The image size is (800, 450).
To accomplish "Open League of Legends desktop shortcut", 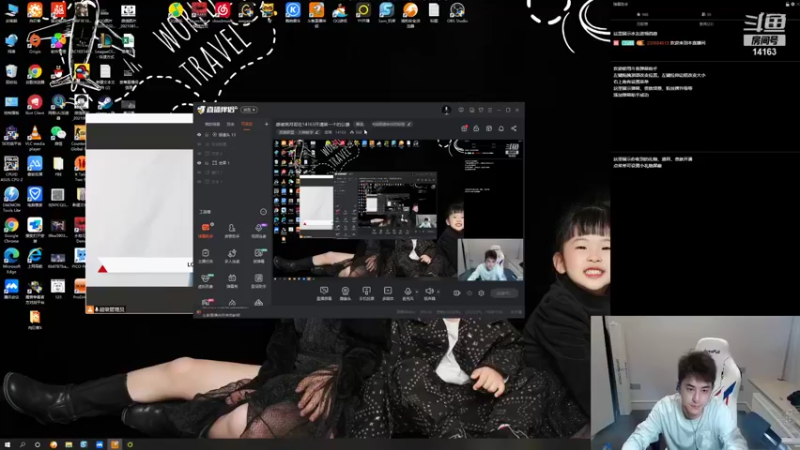I will (105, 45).
